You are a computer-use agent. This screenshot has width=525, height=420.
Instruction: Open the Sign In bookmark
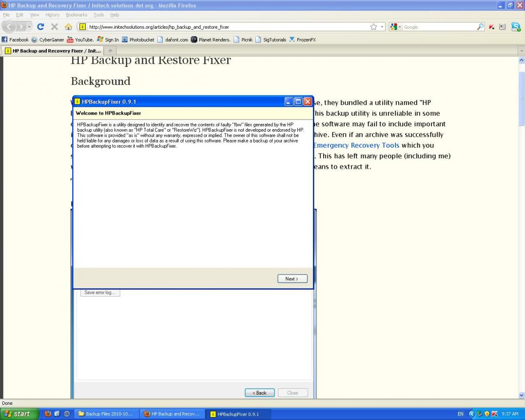coord(108,40)
